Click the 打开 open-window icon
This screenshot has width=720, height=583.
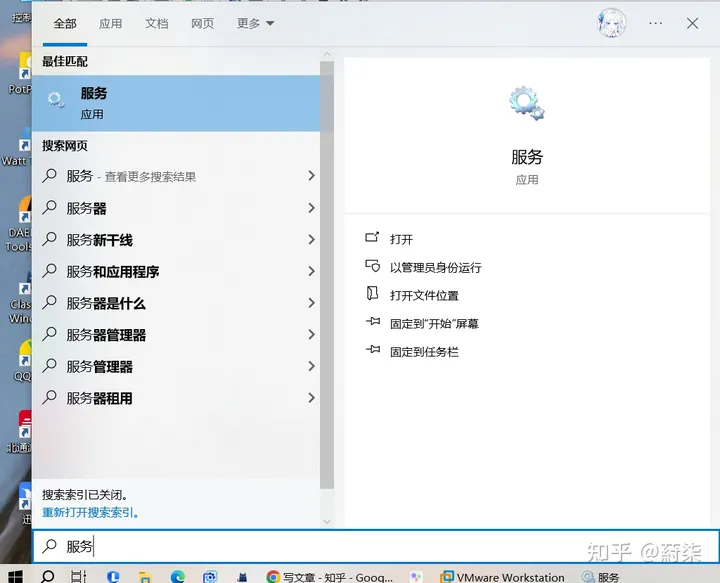(x=372, y=237)
